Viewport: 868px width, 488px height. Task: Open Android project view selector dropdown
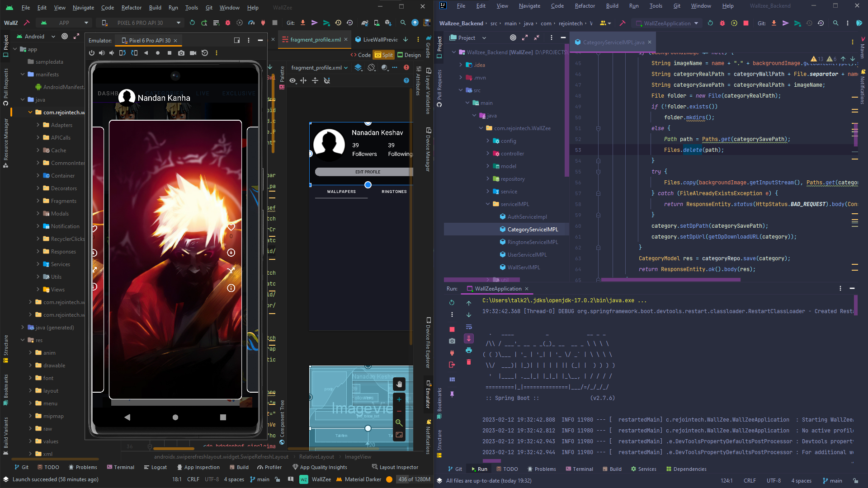coord(36,37)
